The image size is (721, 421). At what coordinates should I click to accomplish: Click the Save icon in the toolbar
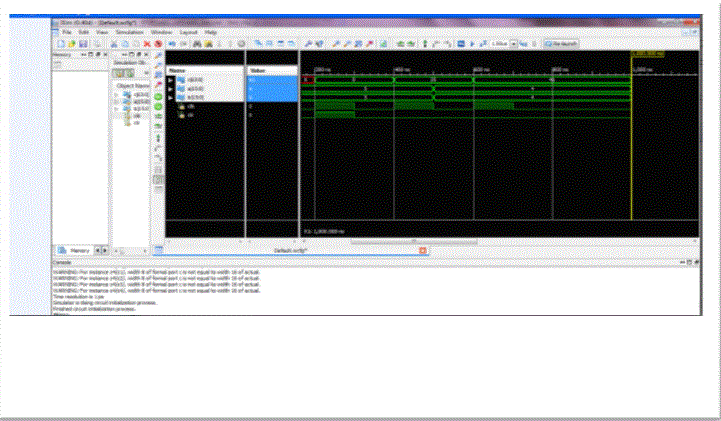click(x=83, y=44)
